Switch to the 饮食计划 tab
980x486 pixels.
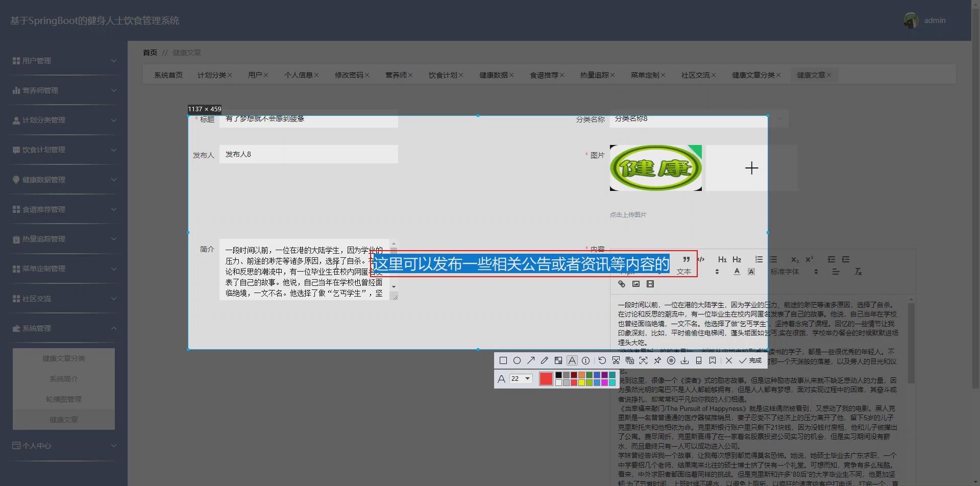(x=443, y=75)
